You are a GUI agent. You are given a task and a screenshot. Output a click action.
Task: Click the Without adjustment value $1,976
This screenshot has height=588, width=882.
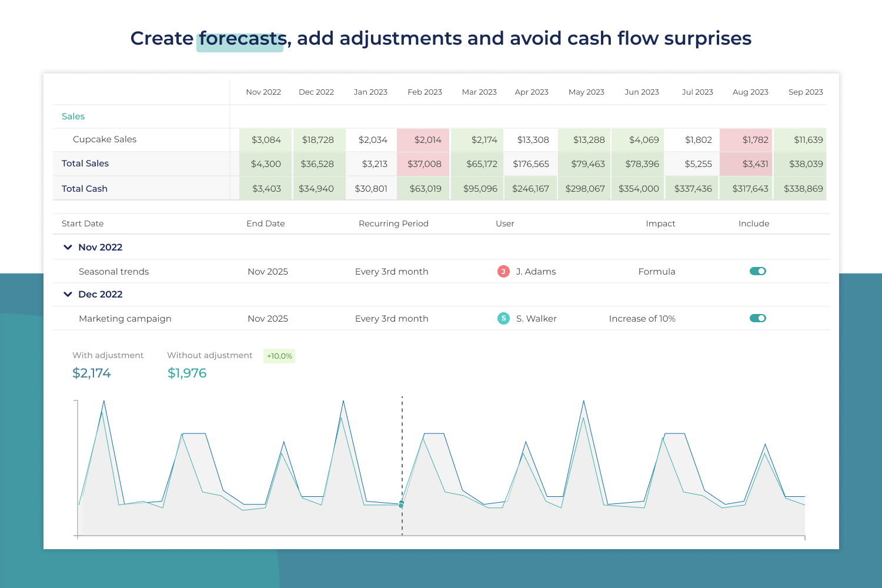(187, 373)
